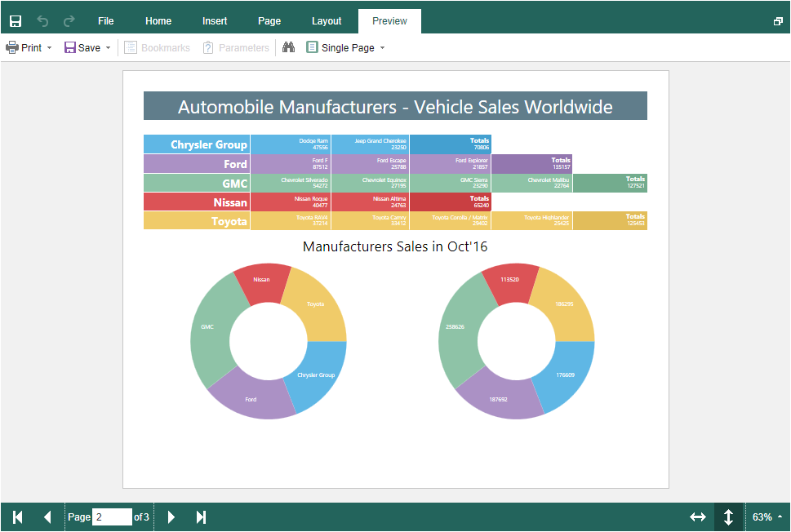The image size is (791, 532).
Task: Click the Print button
Action: tap(24, 47)
